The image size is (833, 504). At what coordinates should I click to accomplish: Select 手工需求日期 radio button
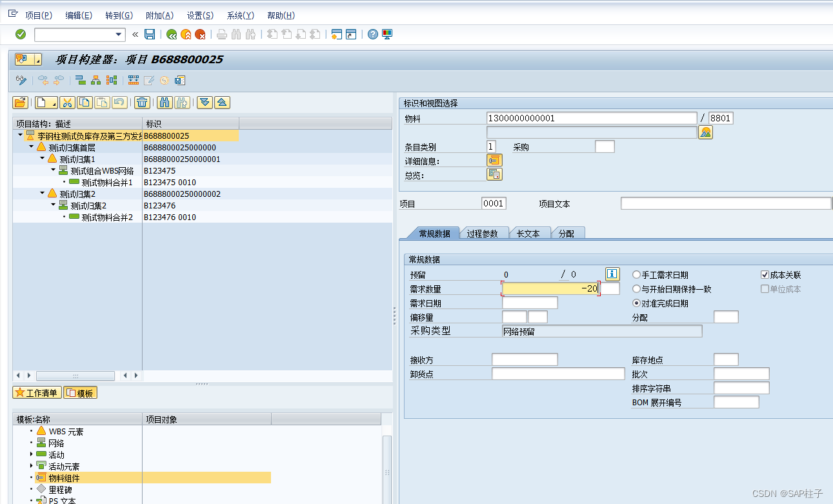637,275
